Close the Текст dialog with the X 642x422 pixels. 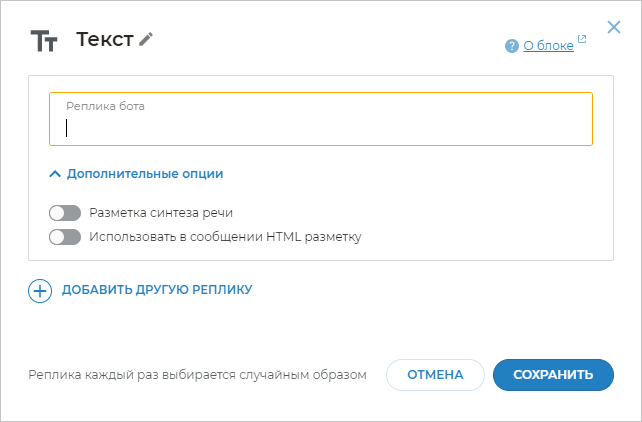(x=614, y=27)
